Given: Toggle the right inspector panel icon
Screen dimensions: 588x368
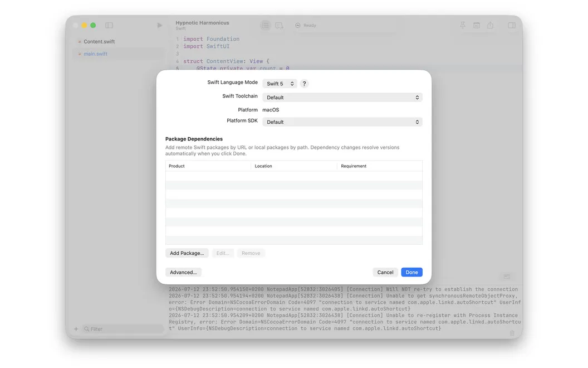Looking at the screenshot, I should [x=512, y=25].
